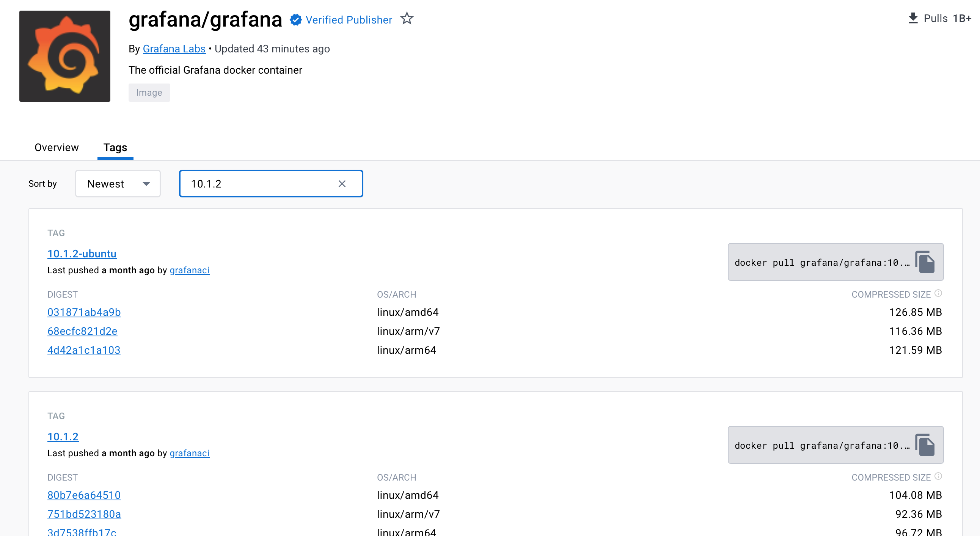Image resolution: width=980 pixels, height=536 pixels.
Task: View the compressed size info tooltip
Action: (939, 293)
